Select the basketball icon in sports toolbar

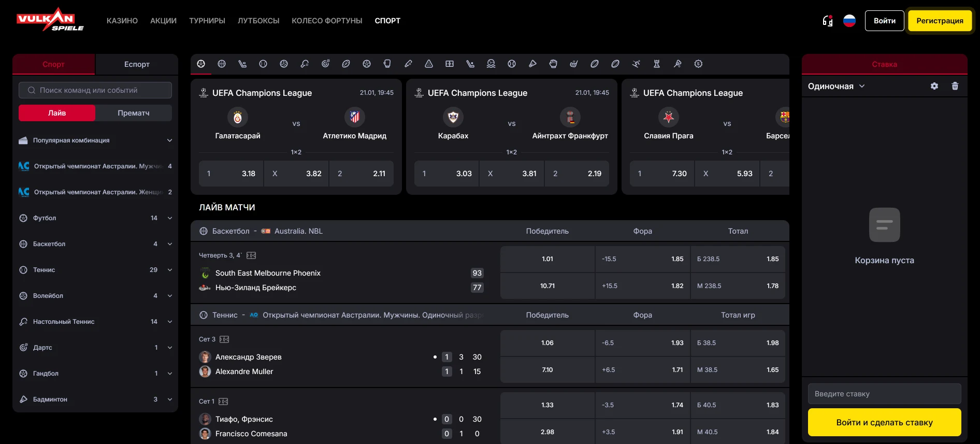222,64
